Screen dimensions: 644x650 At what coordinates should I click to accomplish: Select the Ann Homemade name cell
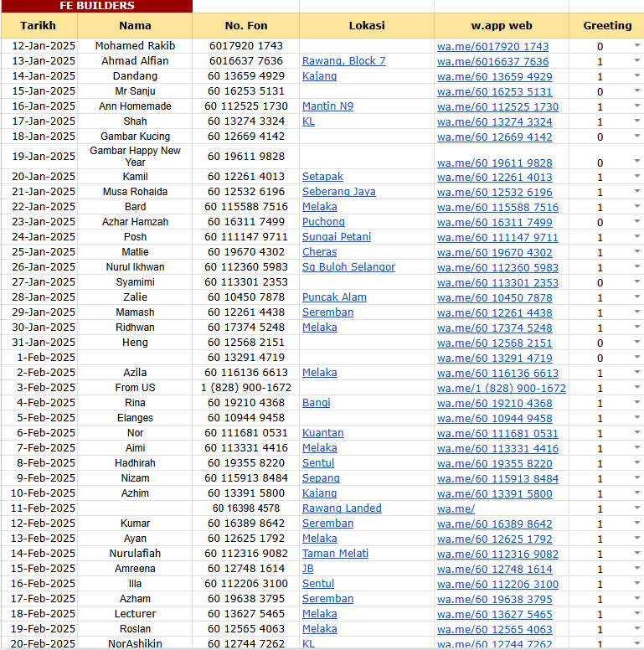(x=135, y=106)
